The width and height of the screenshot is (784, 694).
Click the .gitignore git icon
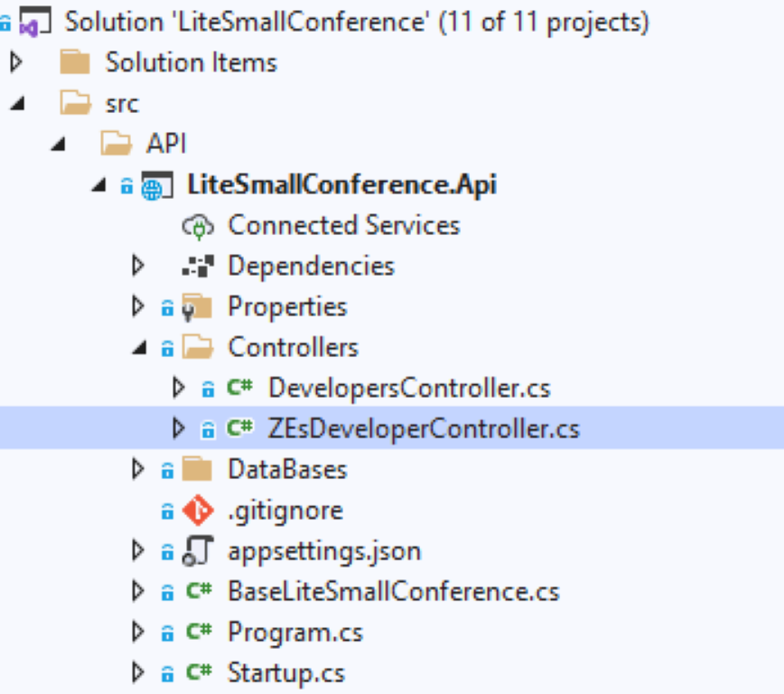point(198,511)
